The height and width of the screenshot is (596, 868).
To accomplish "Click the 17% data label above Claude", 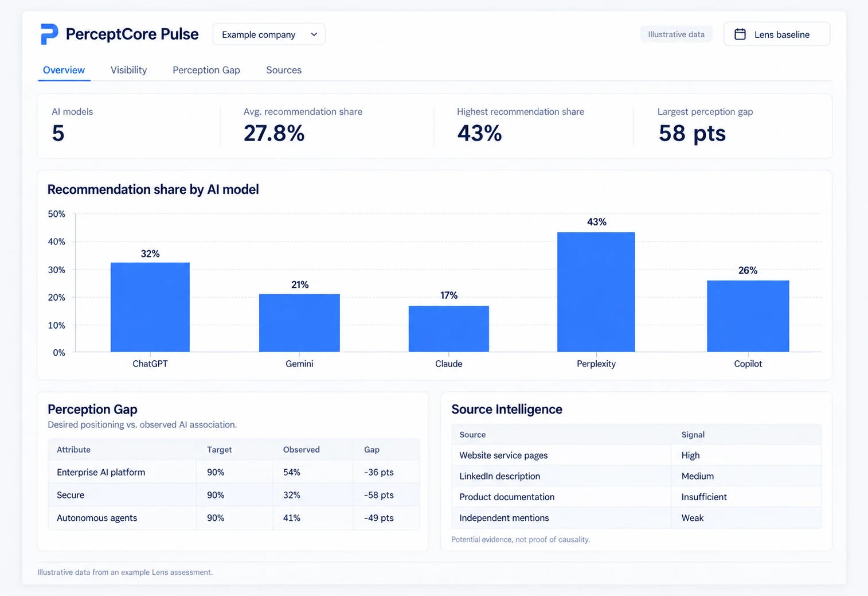I will click(449, 295).
